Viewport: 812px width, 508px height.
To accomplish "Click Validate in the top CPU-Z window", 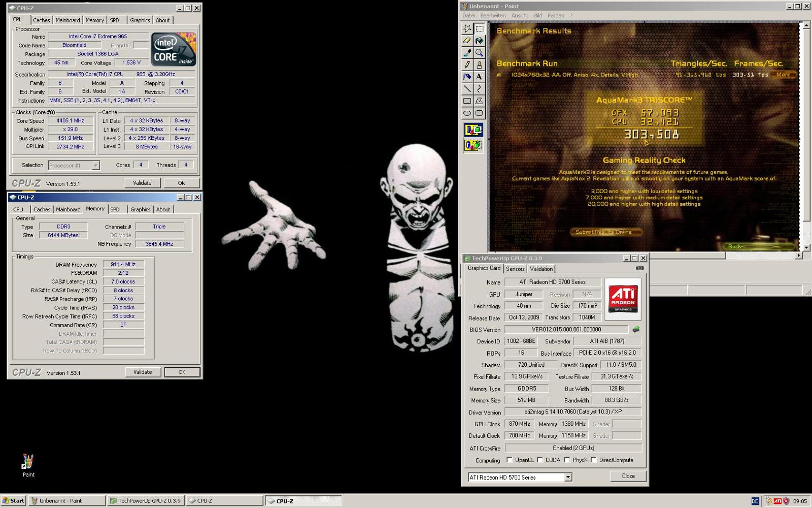I will pyautogui.click(x=142, y=183).
